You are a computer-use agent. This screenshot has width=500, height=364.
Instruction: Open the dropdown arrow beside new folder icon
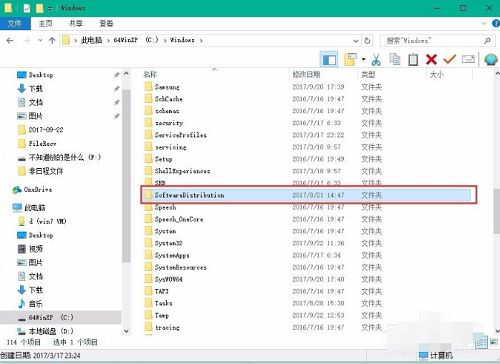[363, 60]
